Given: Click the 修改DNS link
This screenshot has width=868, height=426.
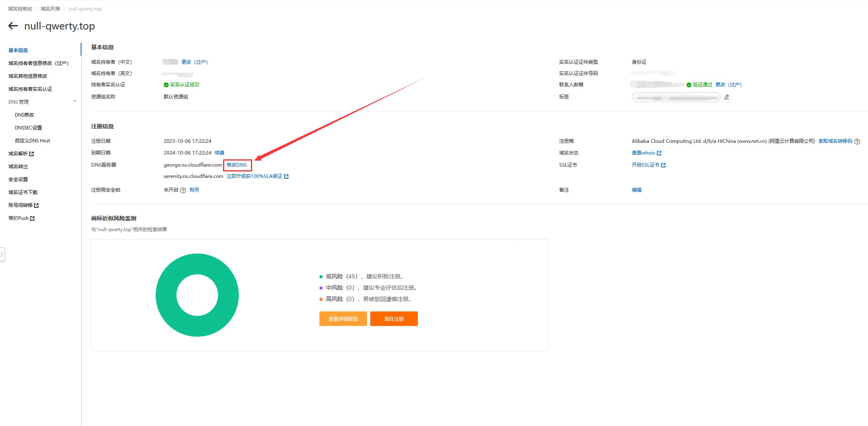Looking at the screenshot, I should [237, 165].
